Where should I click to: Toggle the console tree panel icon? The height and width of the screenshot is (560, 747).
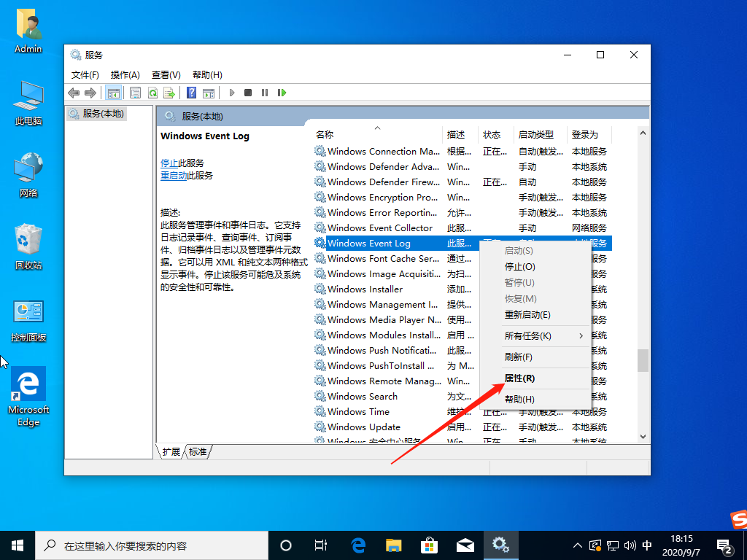click(114, 93)
